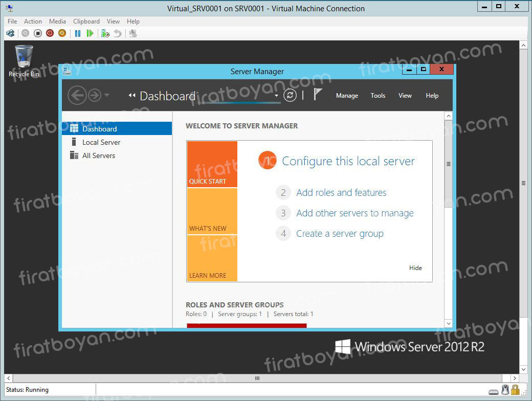The width and height of the screenshot is (532, 401).
Task: Open the Clipboard menu
Action: pyautogui.click(x=86, y=21)
